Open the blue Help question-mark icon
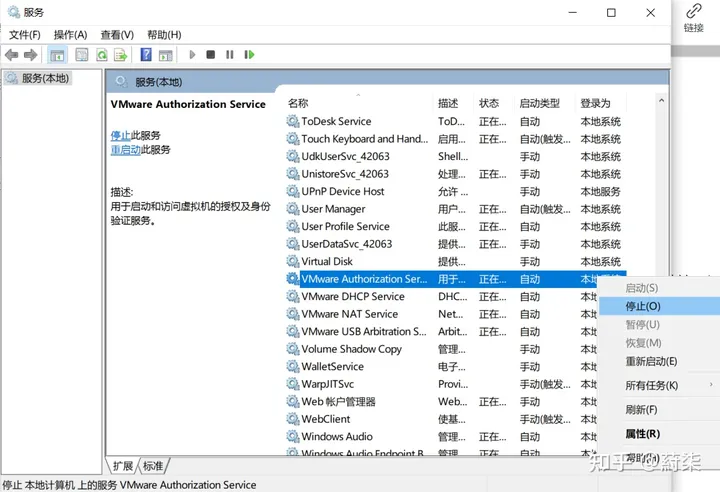Viewport: 720px width, 492px height. (146, 55)
